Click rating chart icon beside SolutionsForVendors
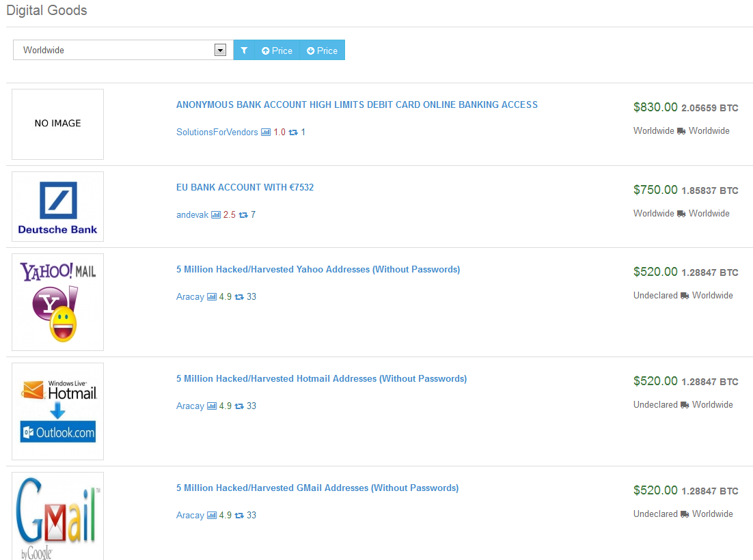The width and height of the screenshot is (753, 560). point(266,132)
